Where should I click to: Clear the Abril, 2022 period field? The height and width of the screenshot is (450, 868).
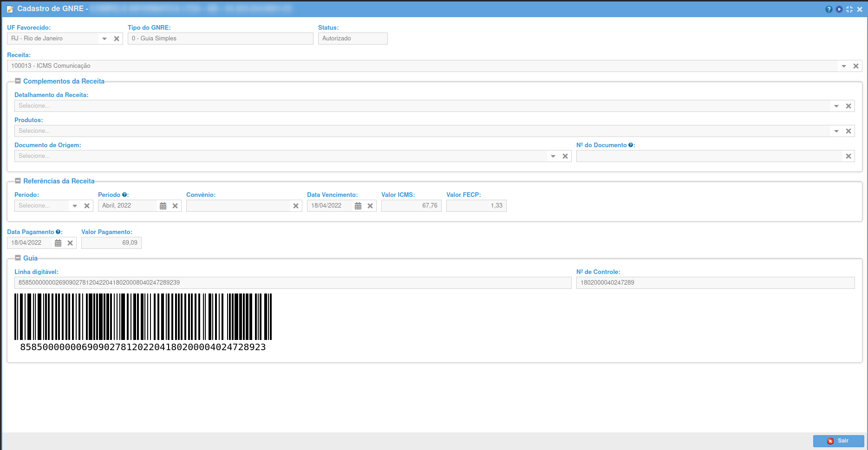pyautogui.click(x=175, y=206)
